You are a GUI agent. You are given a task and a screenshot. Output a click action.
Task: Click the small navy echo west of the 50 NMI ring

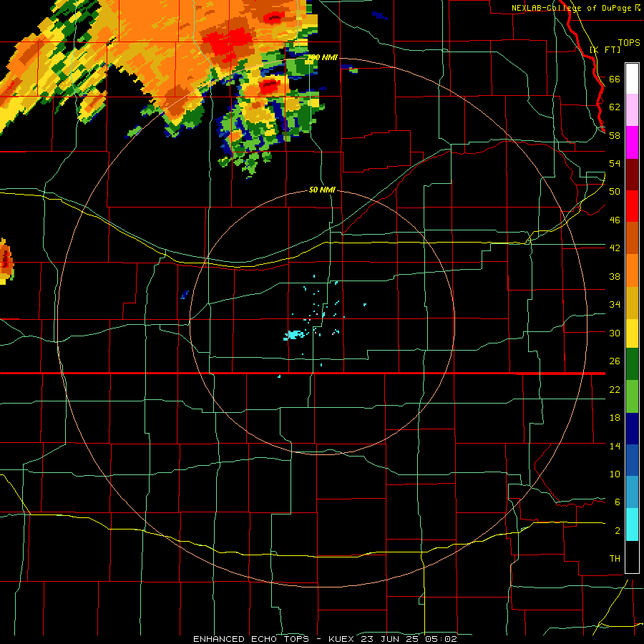click(185, 295)
